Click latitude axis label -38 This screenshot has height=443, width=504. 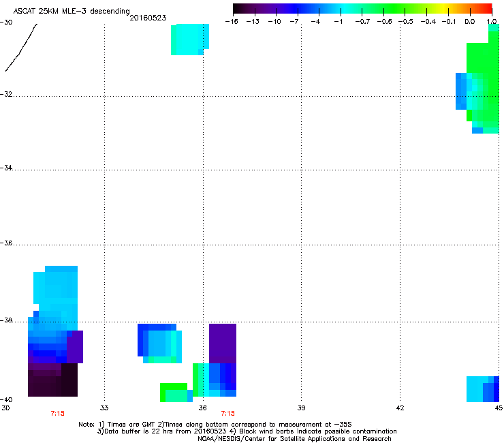(x=6, y=320)
